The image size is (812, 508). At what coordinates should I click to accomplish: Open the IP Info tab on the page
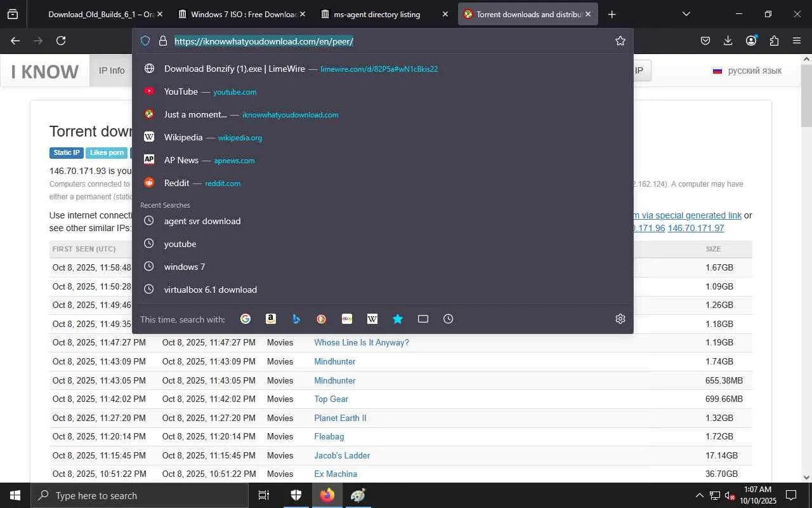(112, 70)
